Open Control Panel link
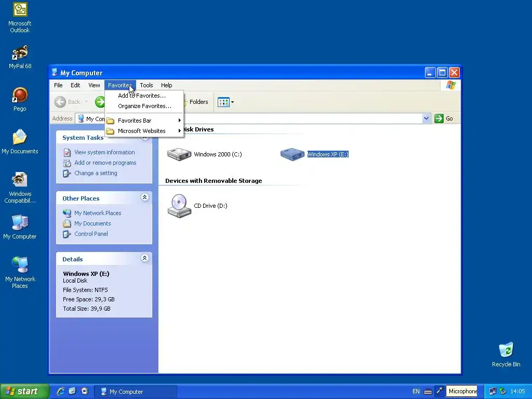 (x=91, y=234)
